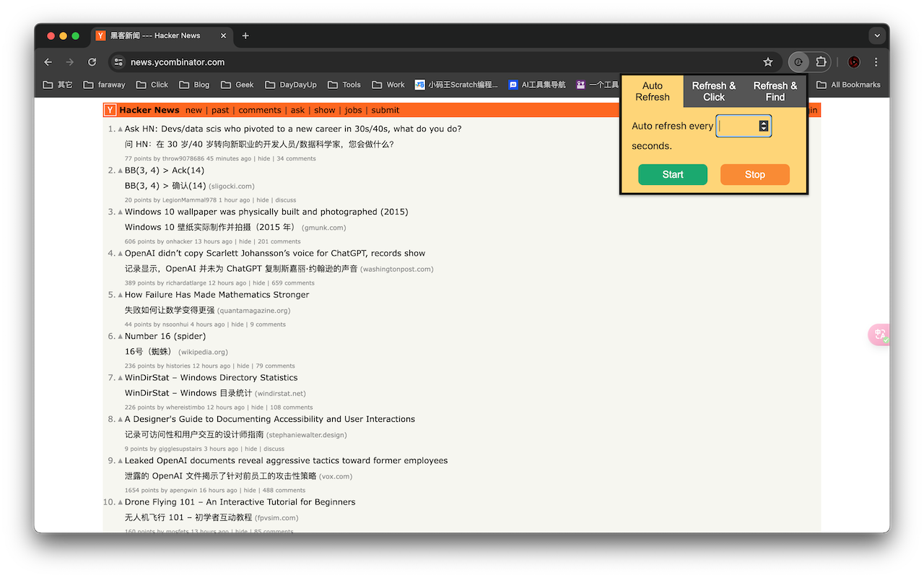Open the comments link in the Hacker News nav
This screenshot has width=924, height=578.
point(260,110)
